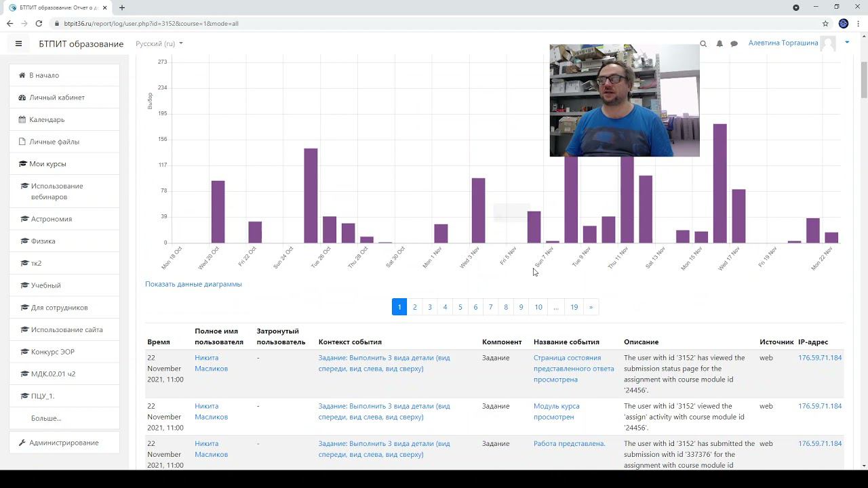
Task: Toggle the hamburger side menu
Action: click(x=18, y=43)
